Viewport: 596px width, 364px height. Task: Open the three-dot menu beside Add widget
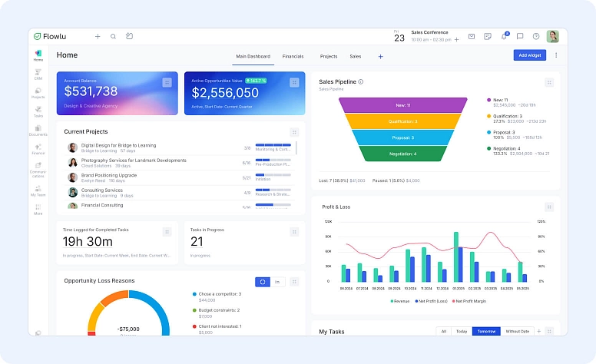pyautogui.click(x=556, y=55)
